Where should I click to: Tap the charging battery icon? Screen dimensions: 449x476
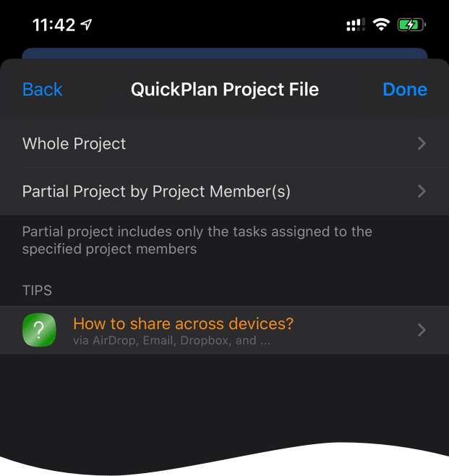tap(411, 25)
